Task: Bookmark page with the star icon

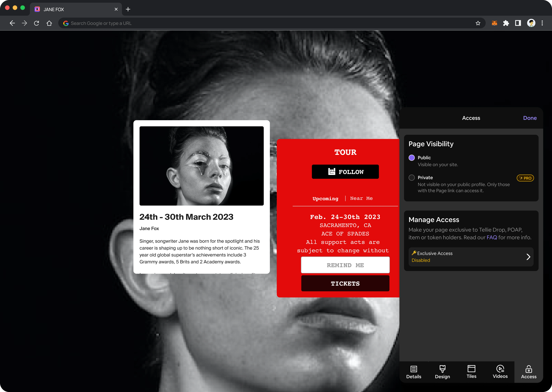Action: pos(478,23)
